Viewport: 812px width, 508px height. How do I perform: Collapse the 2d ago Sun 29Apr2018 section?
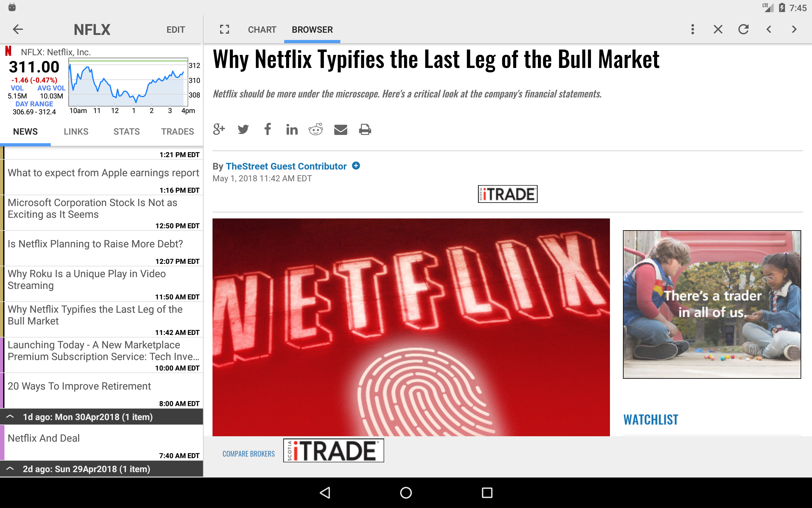tap(101, 469)
